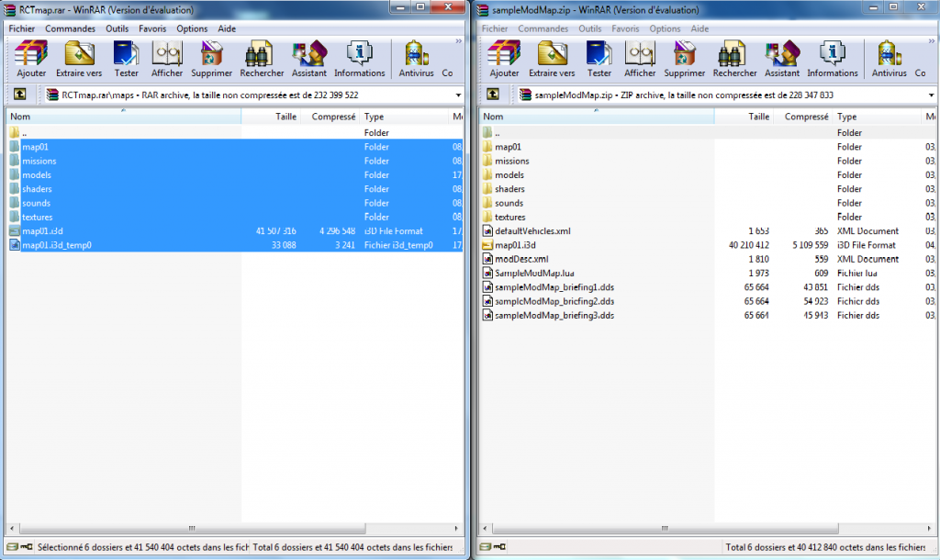
Task: Click Ajouter icon in sampleModMap.zip window
Action: pyautogui.click(x=504, y=59)
